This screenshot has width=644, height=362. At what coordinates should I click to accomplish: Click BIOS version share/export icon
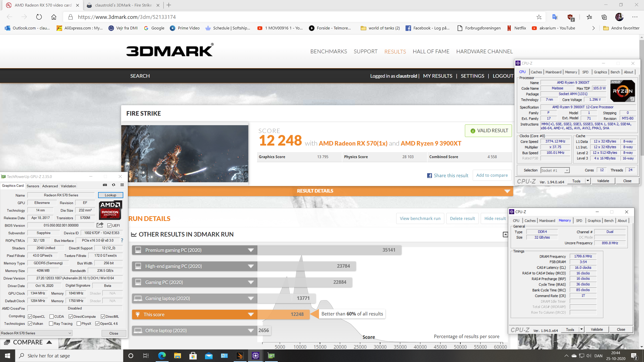click(100, 225)
